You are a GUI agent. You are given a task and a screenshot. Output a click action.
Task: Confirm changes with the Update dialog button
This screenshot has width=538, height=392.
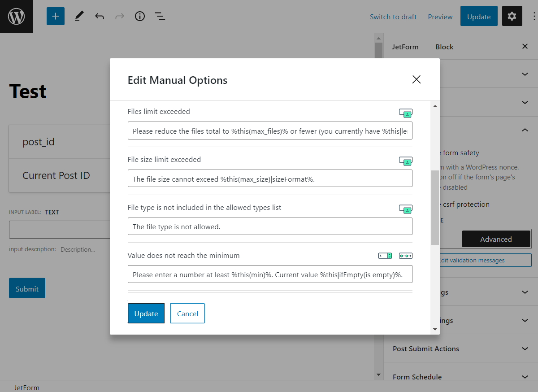pos(146,313)
